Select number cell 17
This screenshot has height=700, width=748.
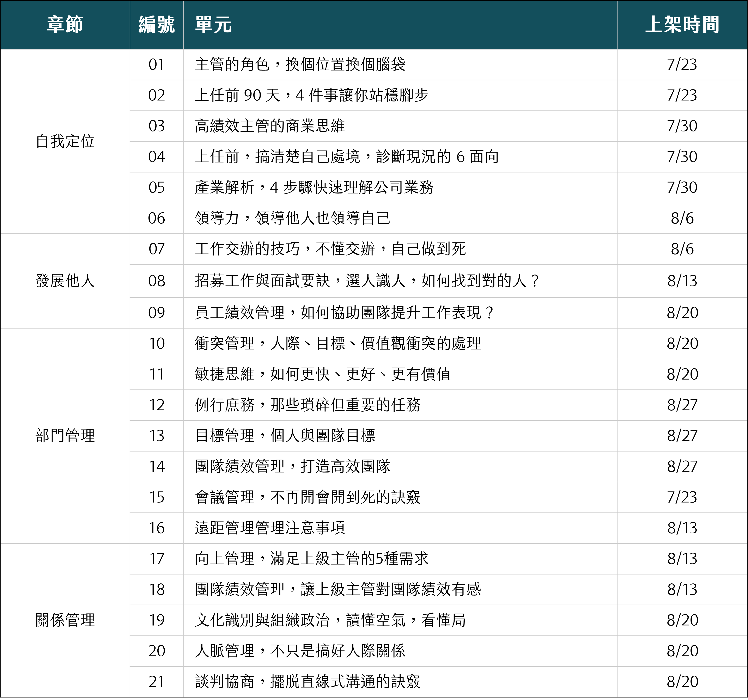tap(157, 559)
